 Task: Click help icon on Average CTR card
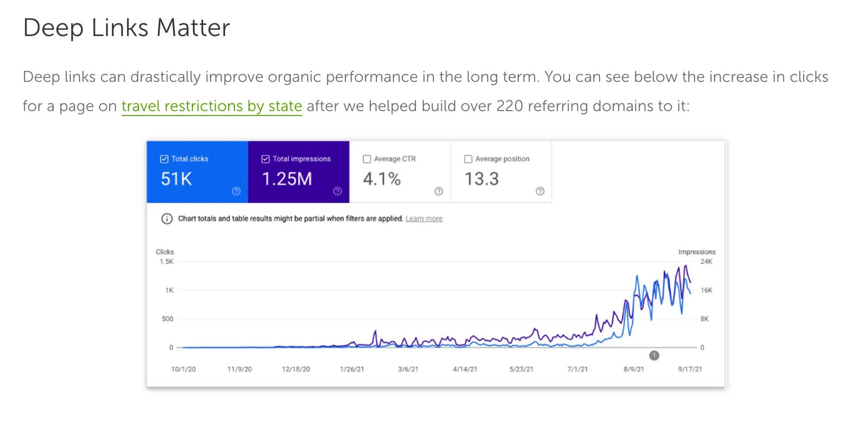tap(439, 191)
